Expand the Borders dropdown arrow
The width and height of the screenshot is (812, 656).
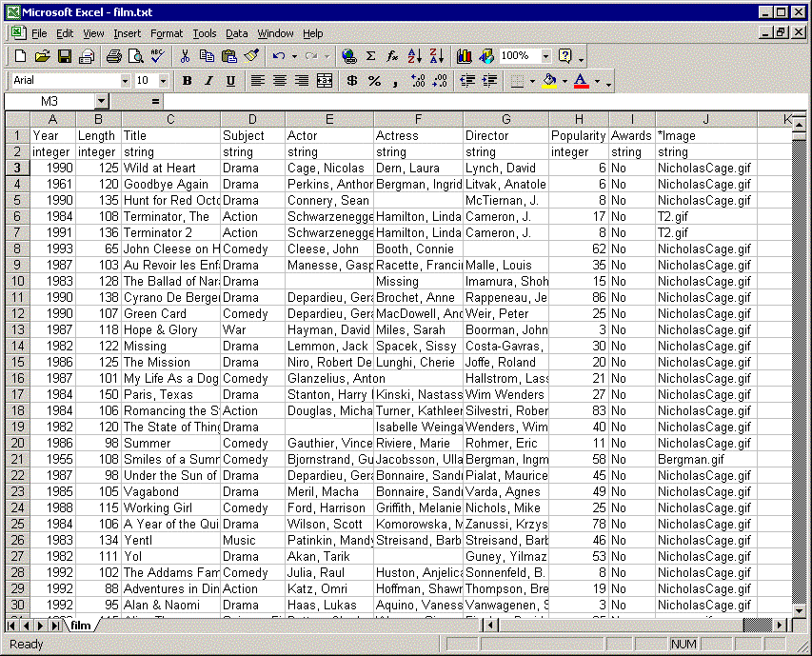[532, 81]
